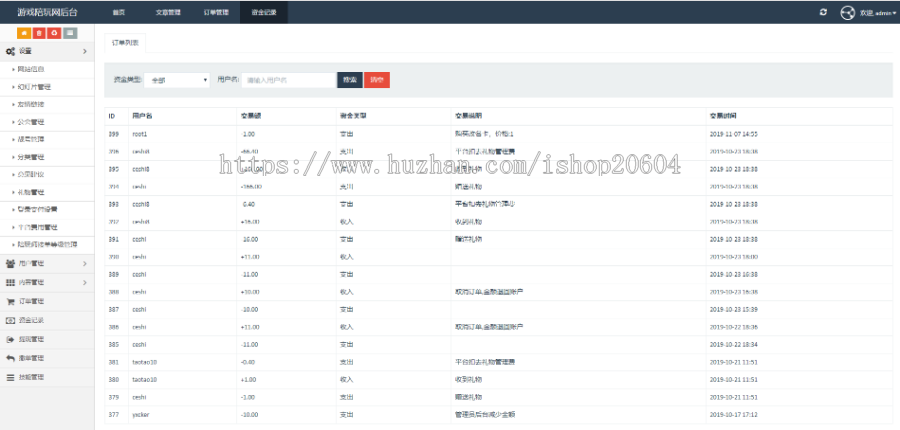The image size is (900, 430).
Task: Focus the 用户名 input field
Action: tap(289, 80)
